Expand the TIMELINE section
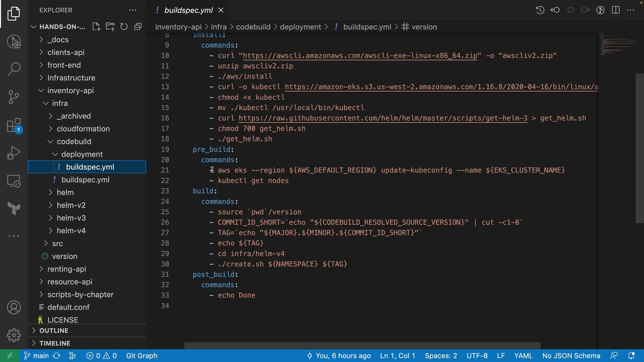 coord(55,343)
